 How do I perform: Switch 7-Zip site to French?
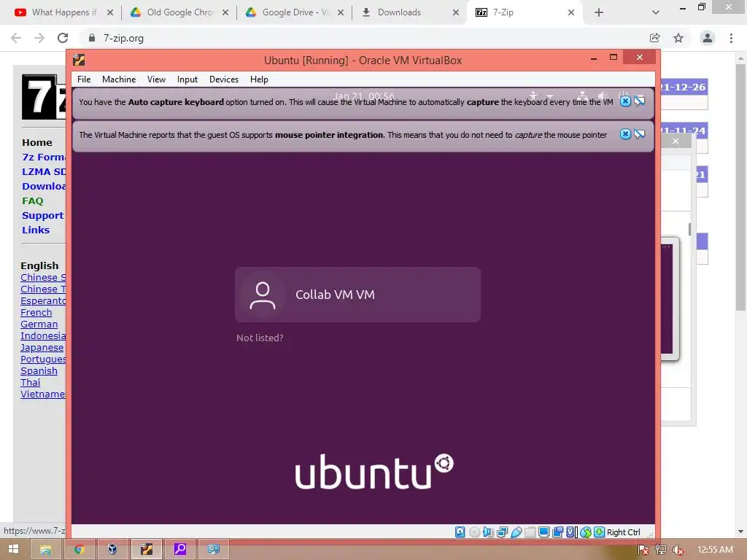point(36,312)
